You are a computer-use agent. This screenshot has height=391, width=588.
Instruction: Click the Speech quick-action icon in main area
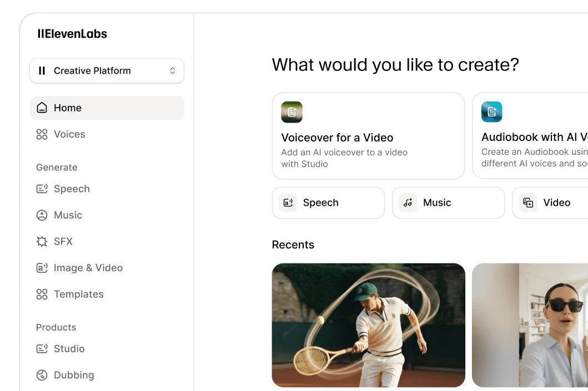click(x=288, y=202)
